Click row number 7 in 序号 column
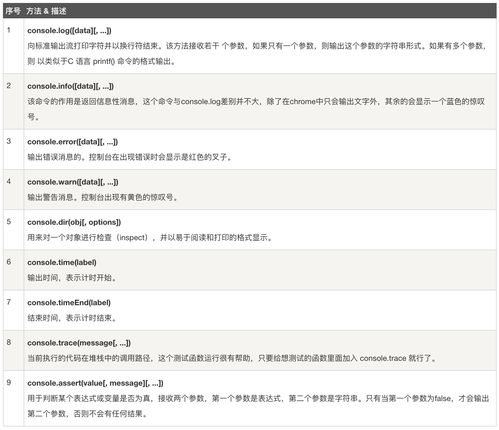 [9, 302]
